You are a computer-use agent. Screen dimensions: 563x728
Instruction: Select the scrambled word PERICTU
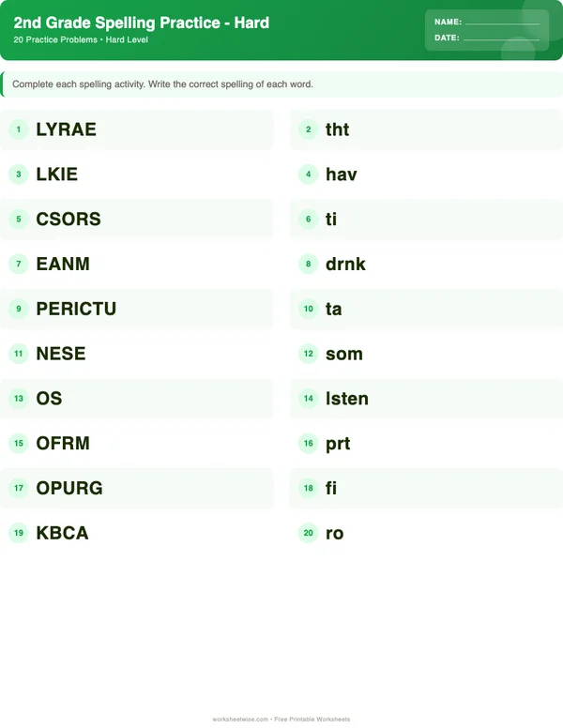pyautogui.click(x=76, y=309)
